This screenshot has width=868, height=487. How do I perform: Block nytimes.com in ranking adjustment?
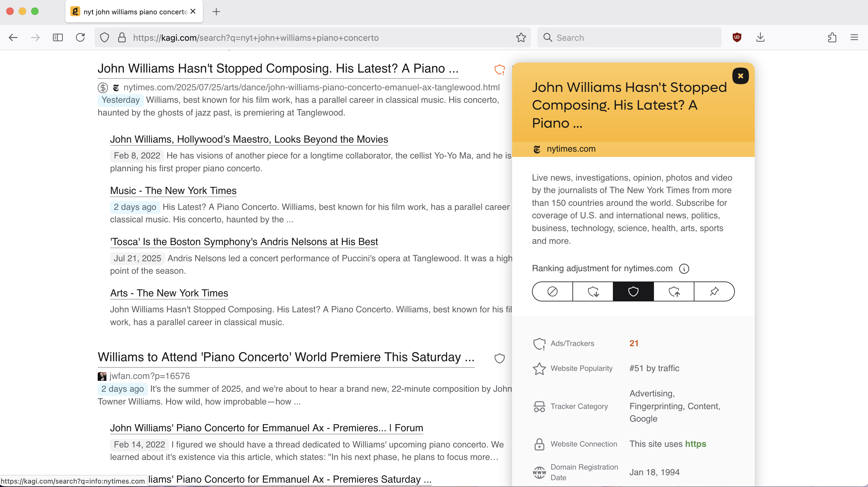(x=552, y=291)
